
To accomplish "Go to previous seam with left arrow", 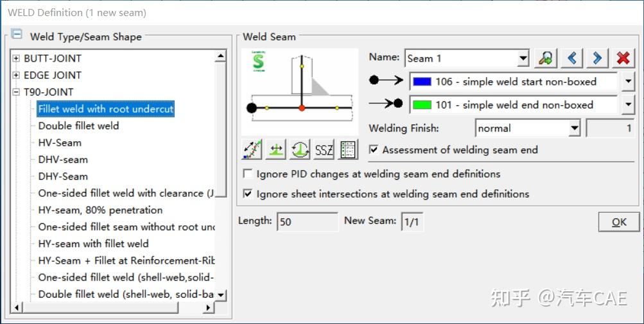I will tap(571, 58).
